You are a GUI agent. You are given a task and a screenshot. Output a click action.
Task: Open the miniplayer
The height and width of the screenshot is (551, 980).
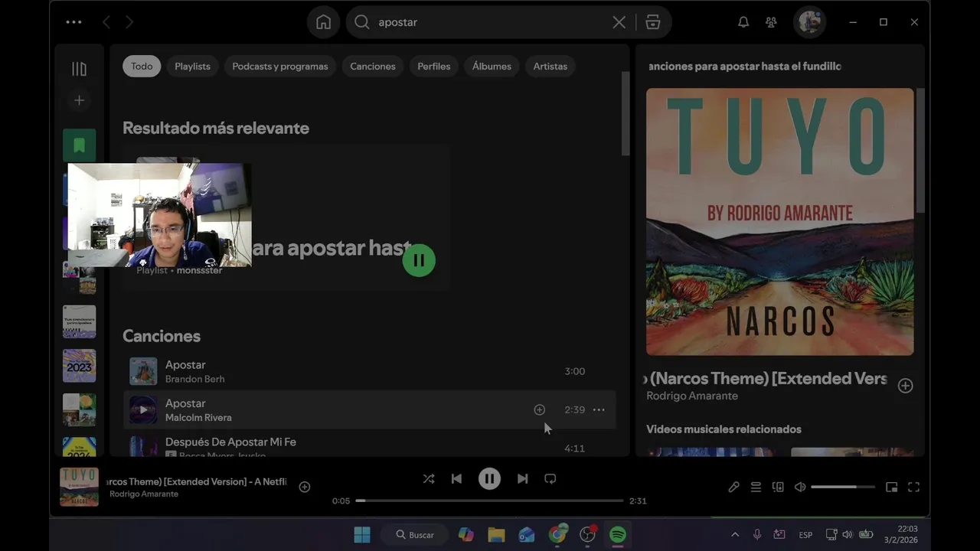tap(891, 487)
